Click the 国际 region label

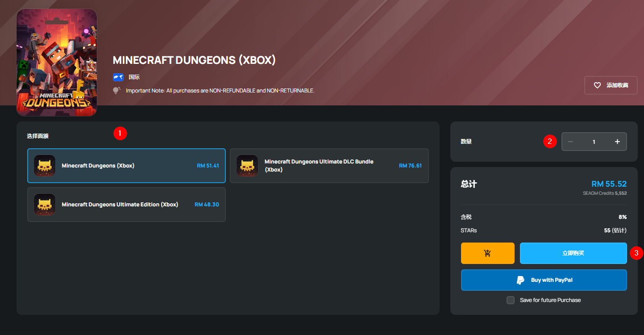(x=134, y=77)
